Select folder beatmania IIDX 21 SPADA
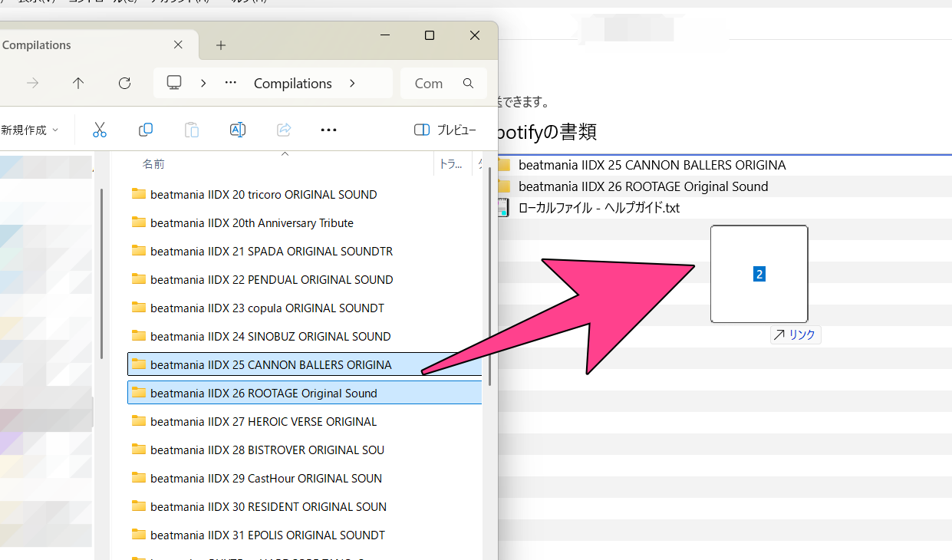 coord(305,252)
